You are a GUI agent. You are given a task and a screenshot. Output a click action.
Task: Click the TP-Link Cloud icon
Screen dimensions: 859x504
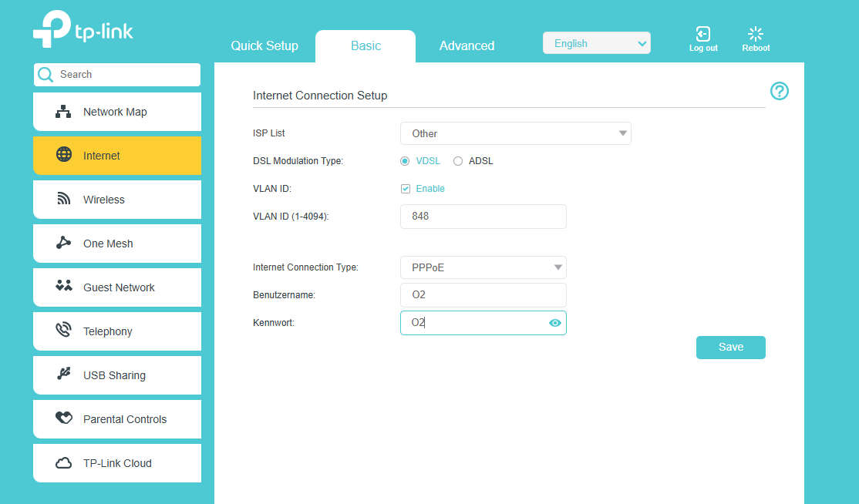coord(64,463)
